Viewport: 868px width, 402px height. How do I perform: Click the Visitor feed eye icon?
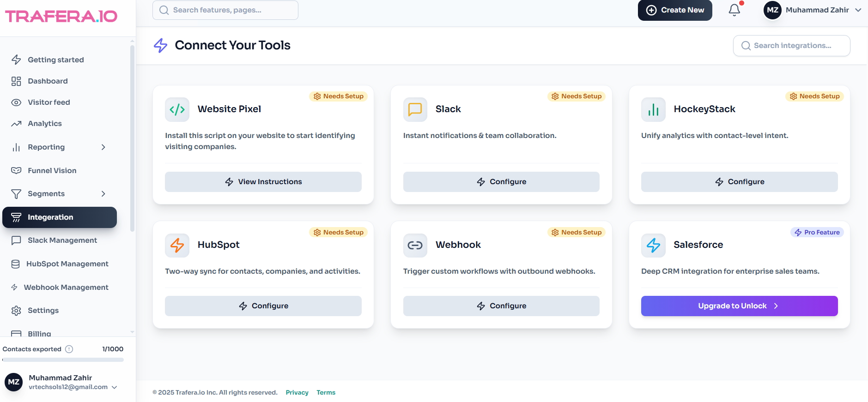click(x=16, y=102)
